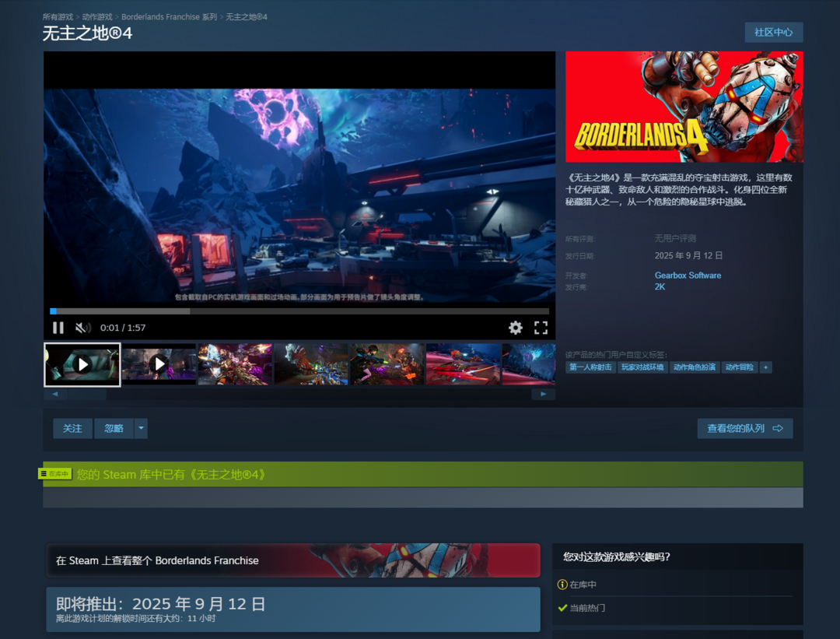Toggle the 忽略 ignore button

[x=114, y=429]
